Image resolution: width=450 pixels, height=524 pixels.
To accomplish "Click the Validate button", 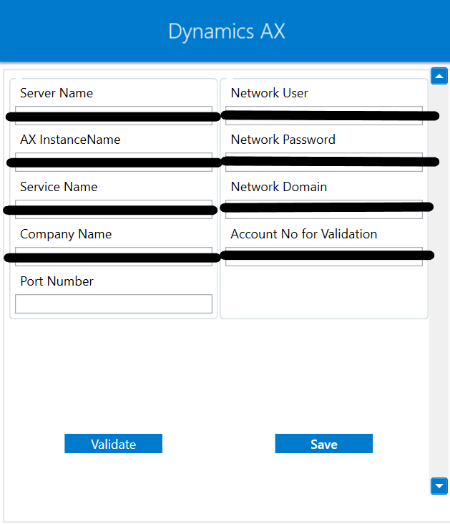I will tap(113, 443).
